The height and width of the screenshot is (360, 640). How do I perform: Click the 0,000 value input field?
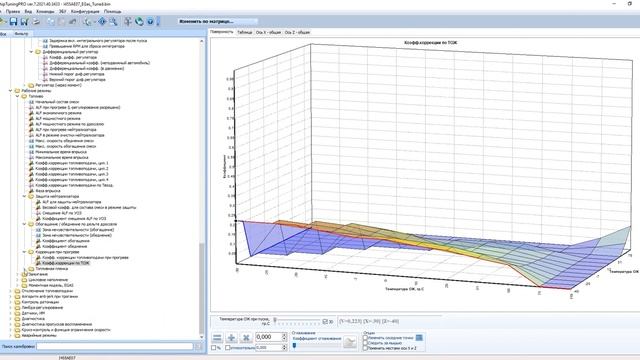point(269,337)
